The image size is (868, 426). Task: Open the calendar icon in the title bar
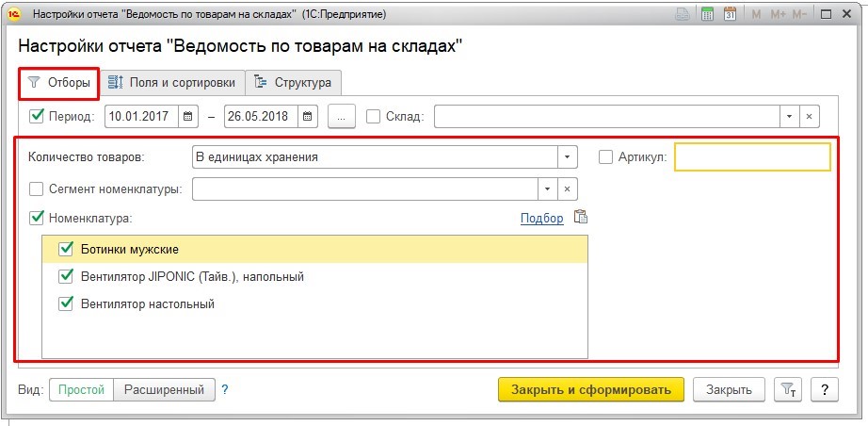pyautogui.click(x=730, y=15)
